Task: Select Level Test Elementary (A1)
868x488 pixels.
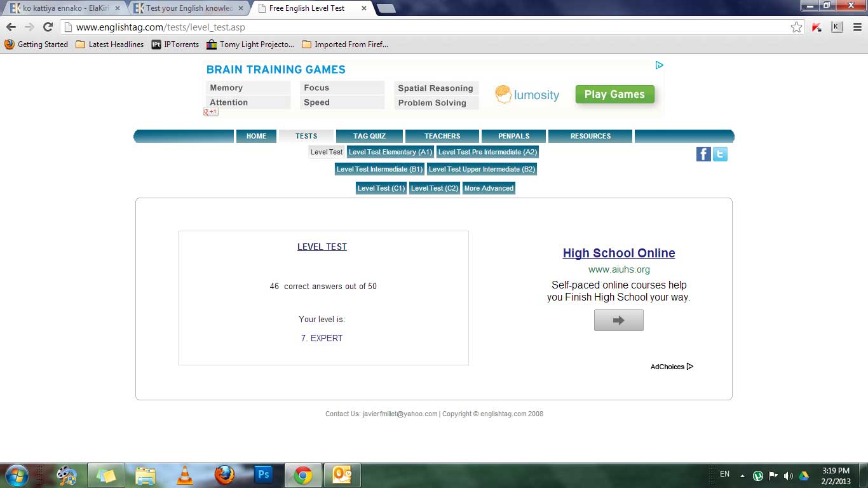Action: tap(390, 152)
